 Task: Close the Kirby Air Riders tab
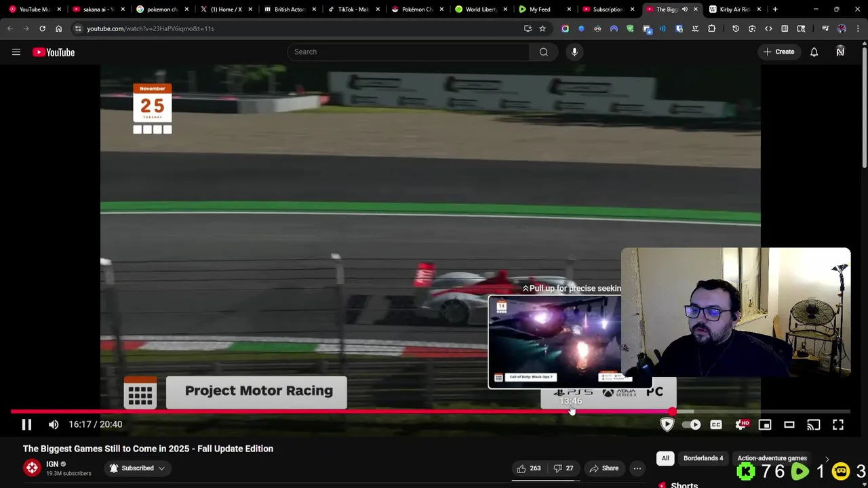(x=759, y=9)
